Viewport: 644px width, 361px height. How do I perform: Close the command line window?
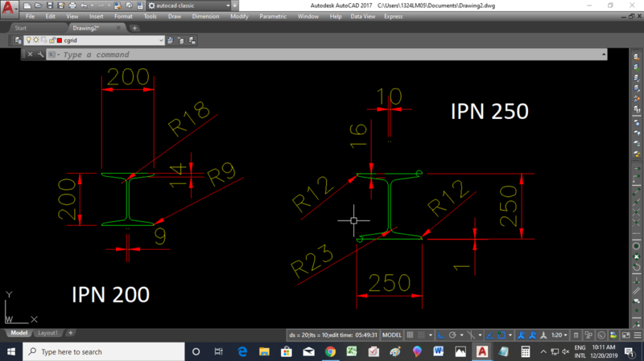[x=30, y=54]
